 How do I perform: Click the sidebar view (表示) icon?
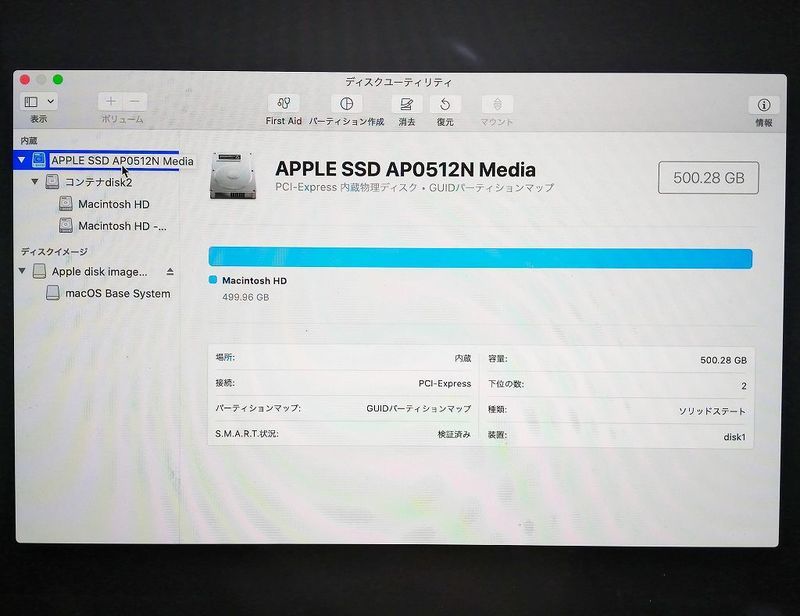pos(31,102)
